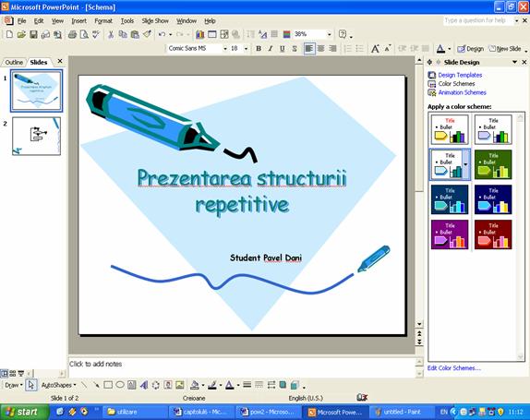
Task: Click the Edit Color Schemes link
Action: pos(454,368)
